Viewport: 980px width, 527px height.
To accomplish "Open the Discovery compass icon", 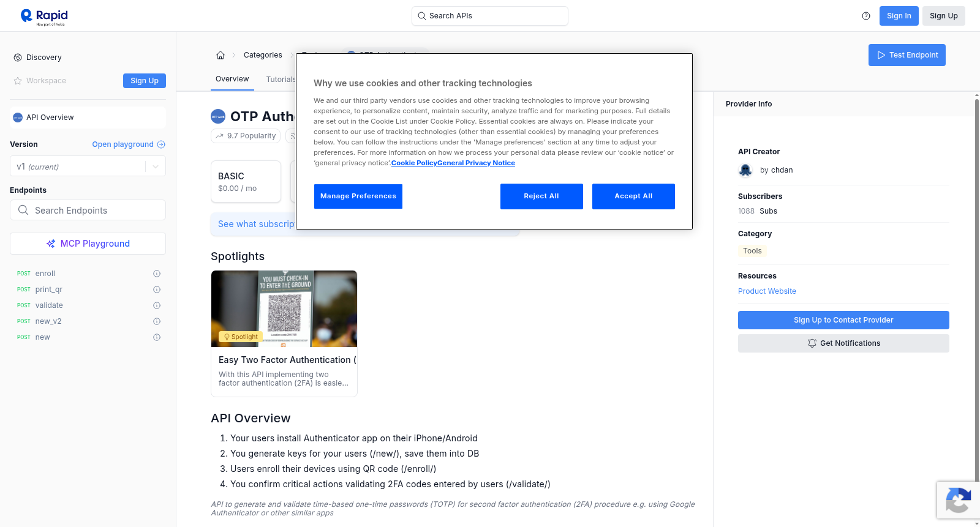I will [x=18, y=58].
